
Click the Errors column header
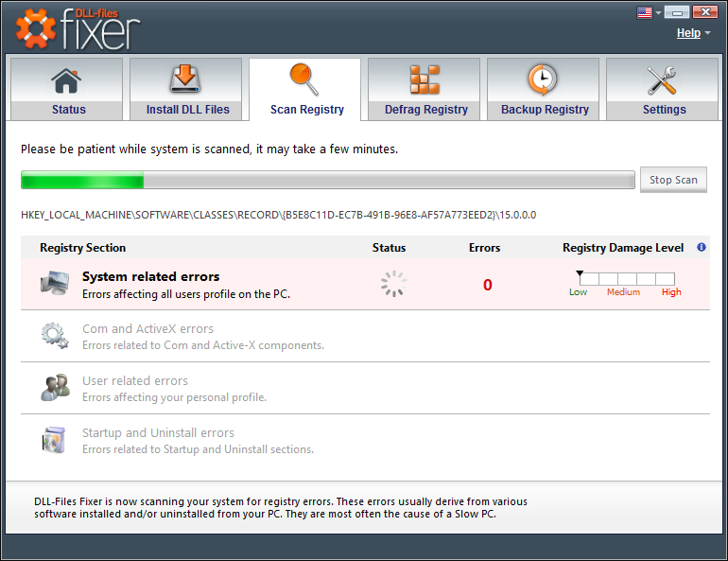click(x=484, y=248)
